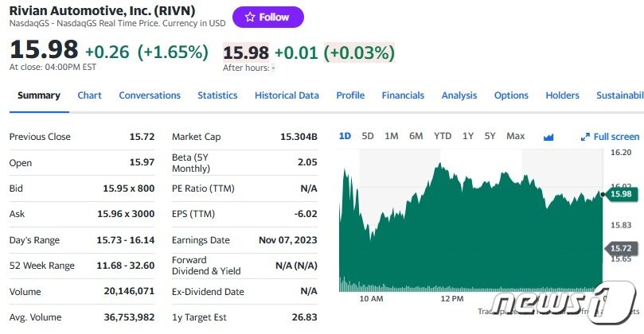644x334 pixels.
Task: Open the Chart tab
Action: point(89,95)
